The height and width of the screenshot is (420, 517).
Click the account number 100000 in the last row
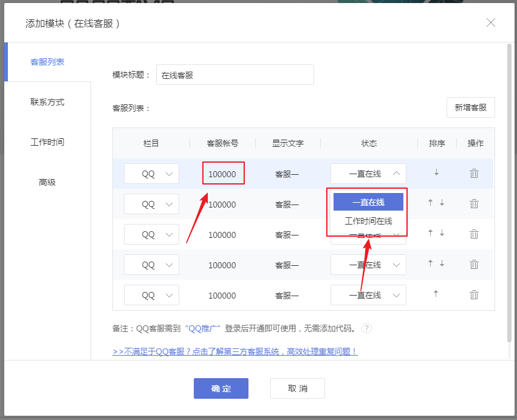pos(222,295)
